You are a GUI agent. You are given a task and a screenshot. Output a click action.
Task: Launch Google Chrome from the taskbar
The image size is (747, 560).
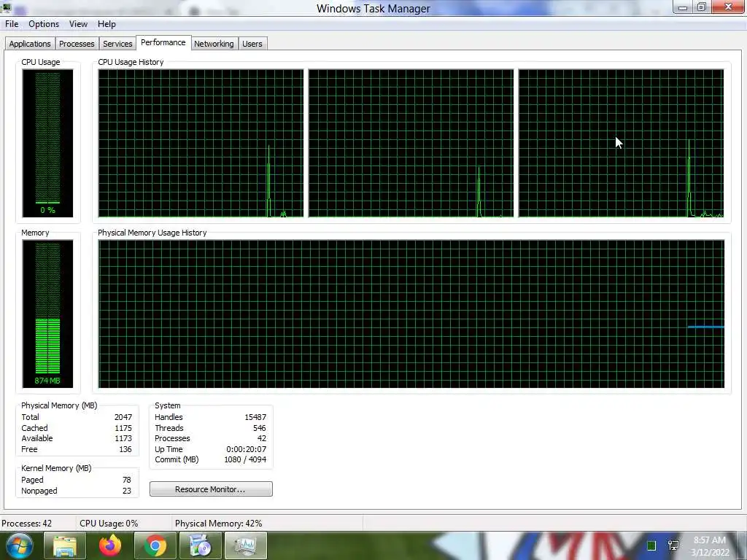[155, 545]
